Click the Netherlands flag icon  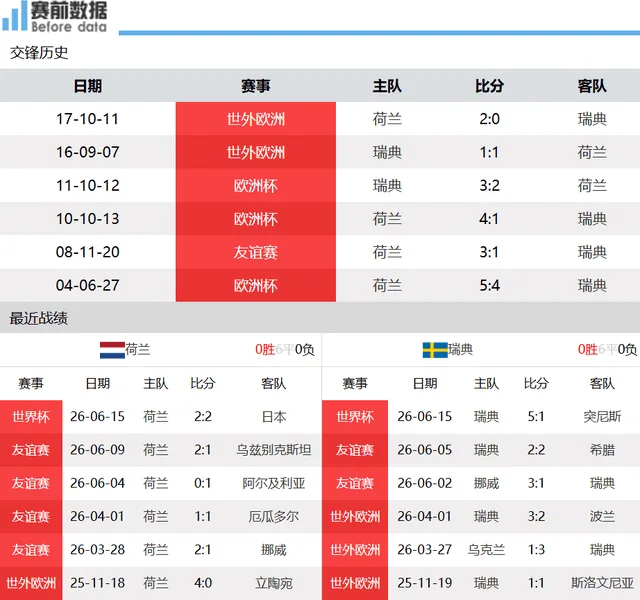click(x=112, y=350)
